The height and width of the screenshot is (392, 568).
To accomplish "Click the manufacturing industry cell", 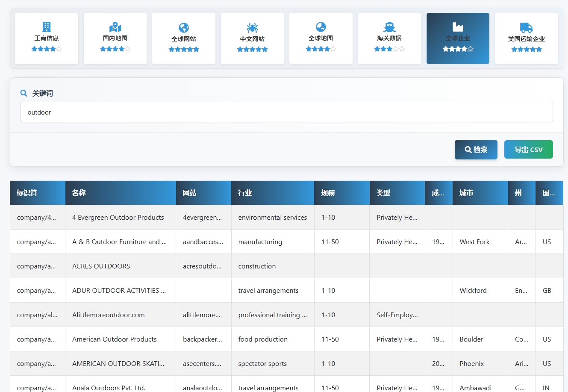I will [x=273, y=242].
